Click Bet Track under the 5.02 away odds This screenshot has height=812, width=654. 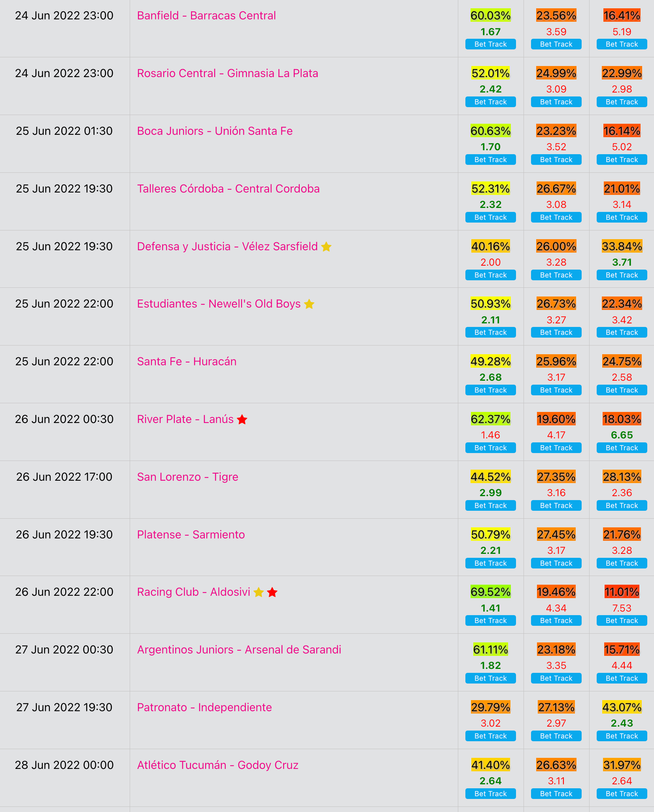[622, 160]
